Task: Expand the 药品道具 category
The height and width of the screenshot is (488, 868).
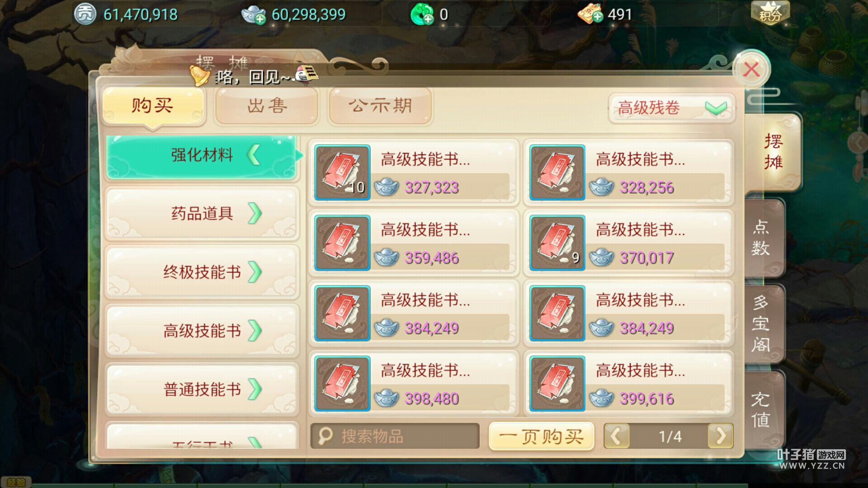Action: [x=202, y=213]
